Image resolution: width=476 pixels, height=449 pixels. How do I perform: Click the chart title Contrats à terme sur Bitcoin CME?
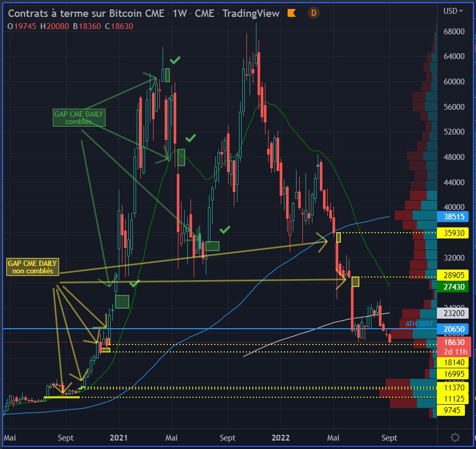coord(86,13)
